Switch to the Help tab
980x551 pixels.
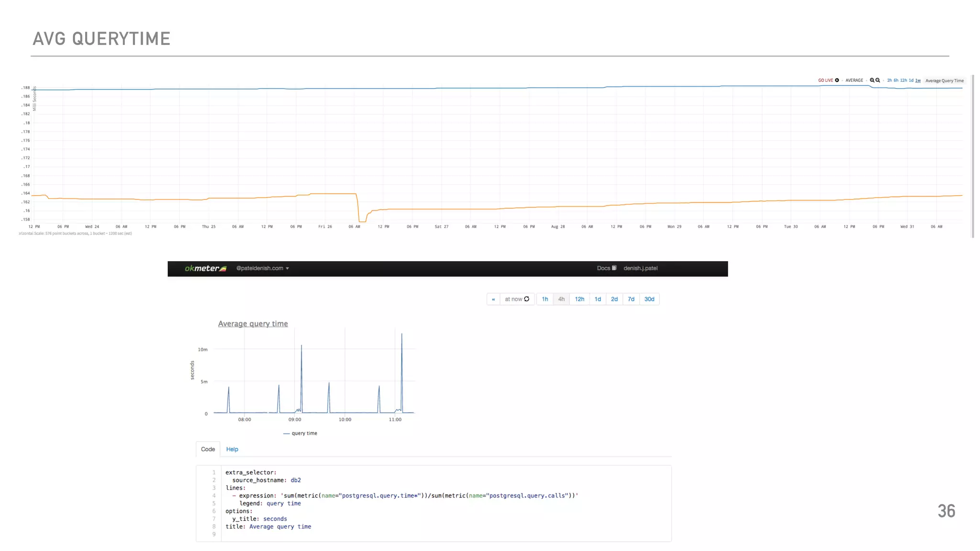tap(232, 449)
